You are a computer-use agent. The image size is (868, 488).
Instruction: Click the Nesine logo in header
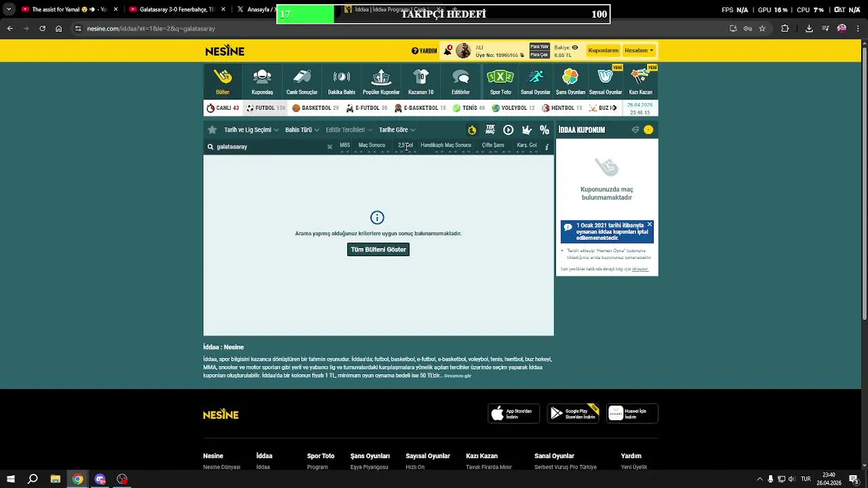tap(224, 51)
